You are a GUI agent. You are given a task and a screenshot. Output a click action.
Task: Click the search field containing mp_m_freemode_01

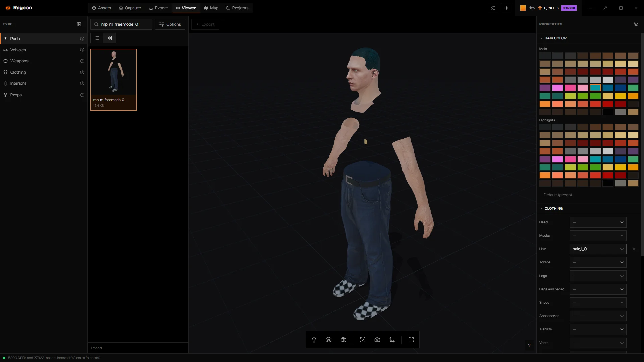121,24
